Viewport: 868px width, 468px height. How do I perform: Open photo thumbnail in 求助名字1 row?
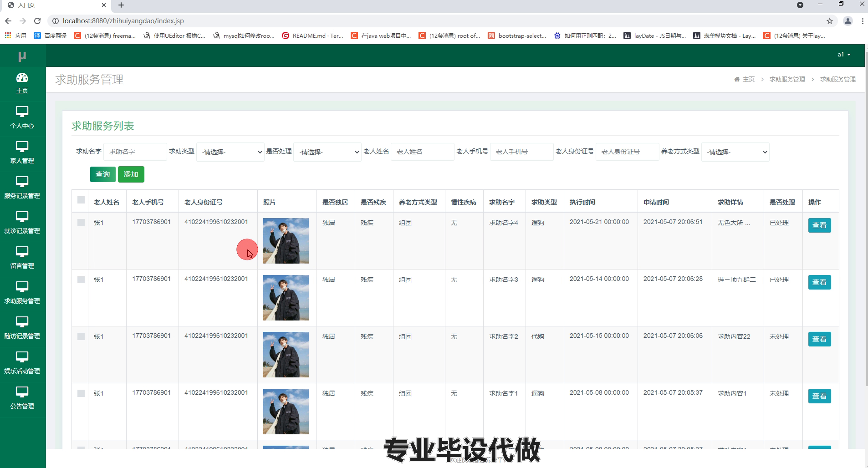click(286, 412)
